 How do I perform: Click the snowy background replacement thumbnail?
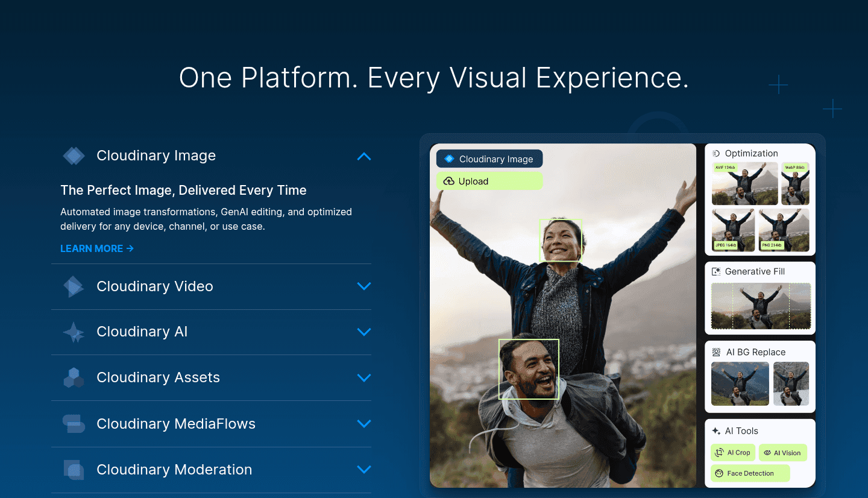791,383
